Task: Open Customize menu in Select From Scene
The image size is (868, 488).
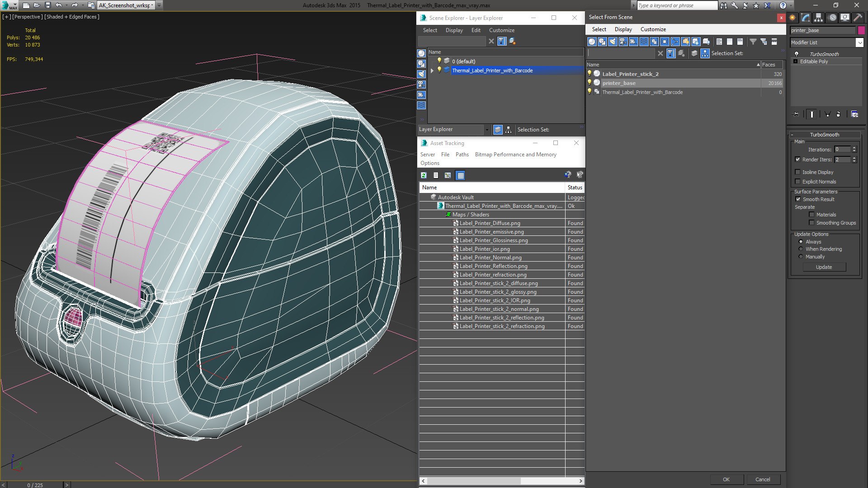Action: click(x=653, y=29)
